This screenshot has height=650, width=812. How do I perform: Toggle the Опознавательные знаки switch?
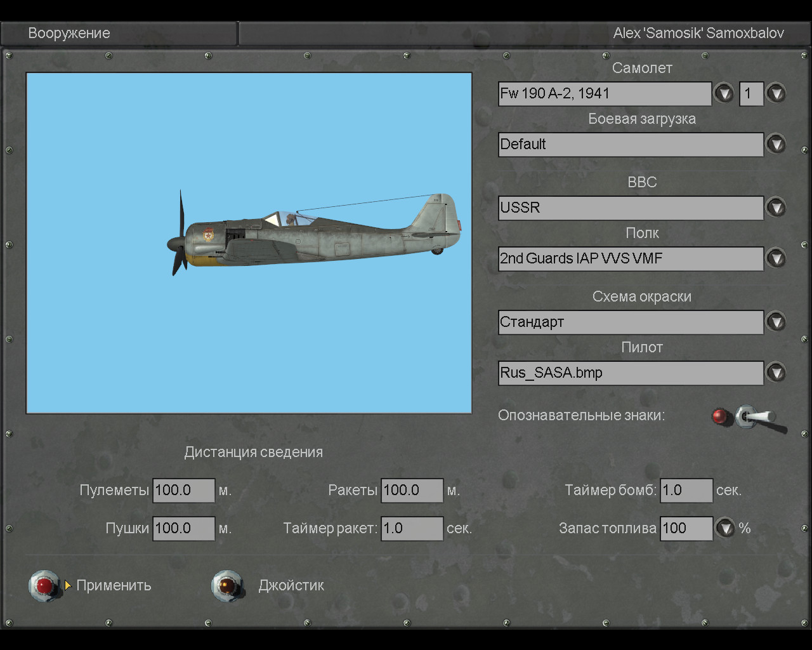coord(752,418)
